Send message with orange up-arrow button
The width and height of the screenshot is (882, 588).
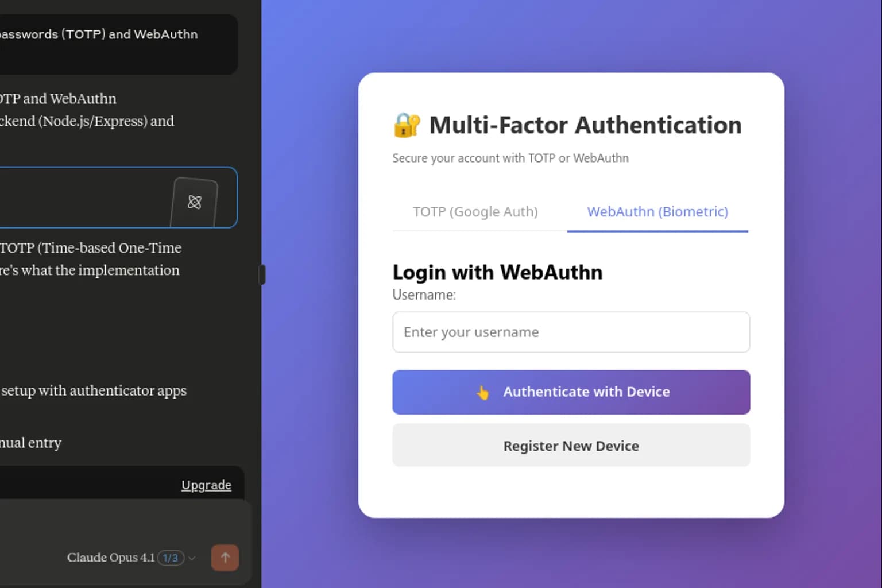coord(225,558)
